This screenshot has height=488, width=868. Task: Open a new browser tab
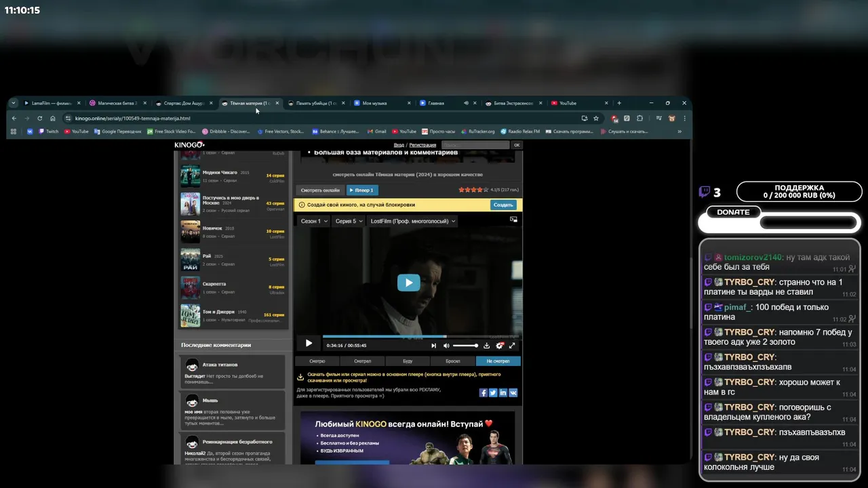click(x=618, y=103)
